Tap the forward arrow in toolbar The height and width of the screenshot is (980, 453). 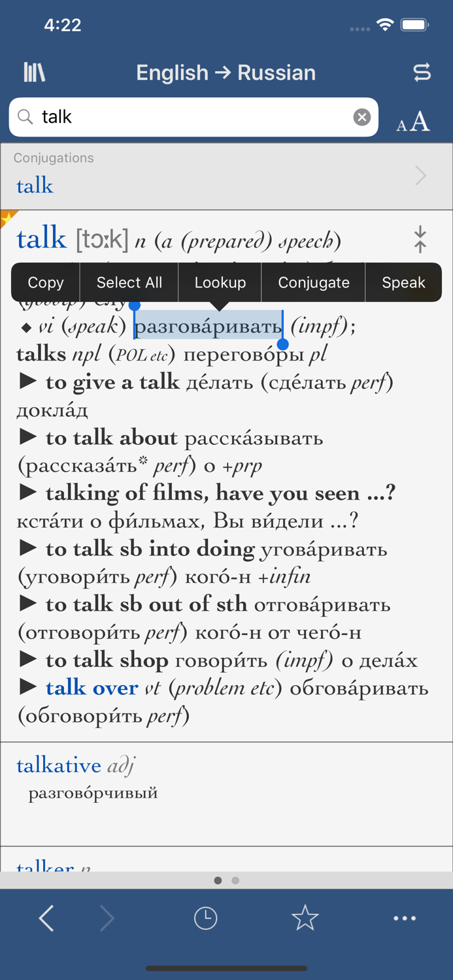click(107, 919)
